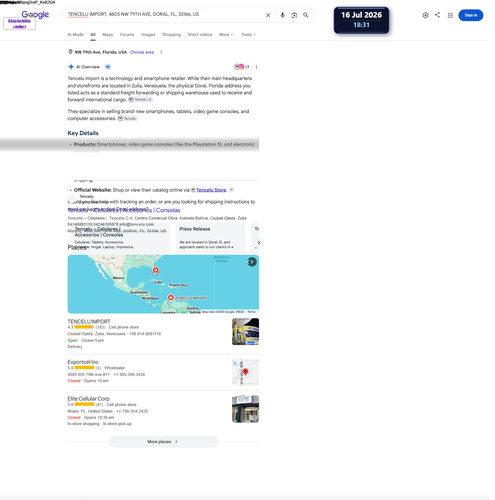
Task: Click the TENCELU IMPORT map pin
Action: pyautogui.click(x=171, y=297)
